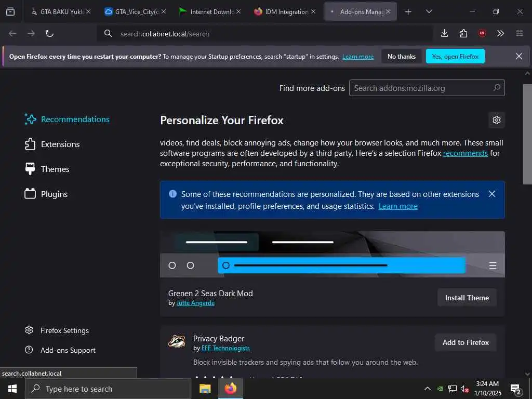532x399 pixels.
Task: Open the Downloads panel icon
Action: 445,33
